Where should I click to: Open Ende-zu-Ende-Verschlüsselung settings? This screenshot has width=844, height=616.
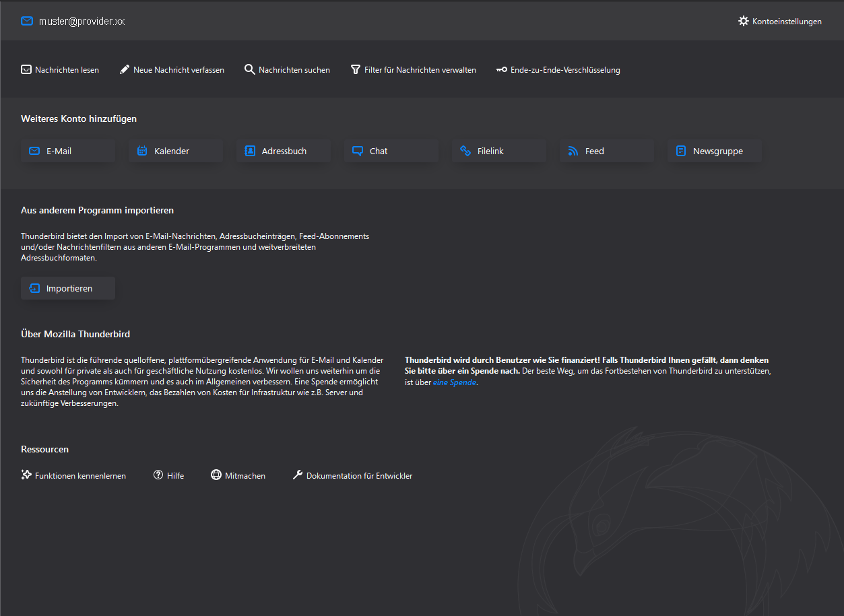tap(558, 69)
